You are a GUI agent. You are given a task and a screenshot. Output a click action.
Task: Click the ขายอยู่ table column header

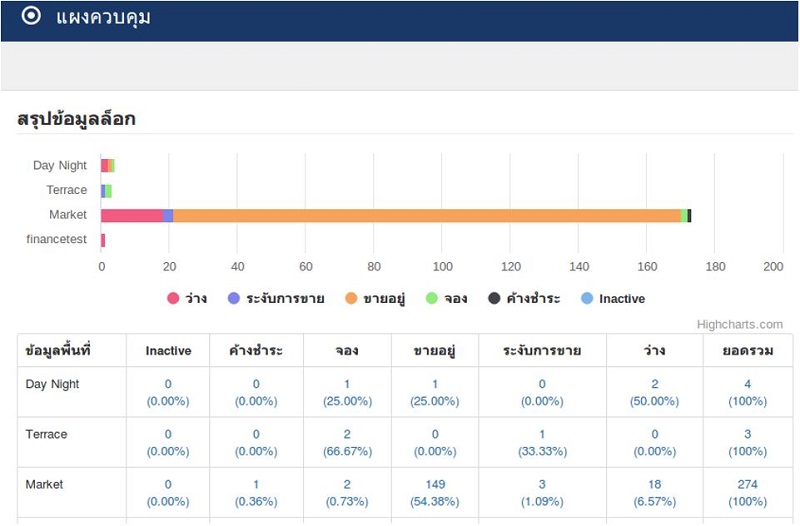435,350
